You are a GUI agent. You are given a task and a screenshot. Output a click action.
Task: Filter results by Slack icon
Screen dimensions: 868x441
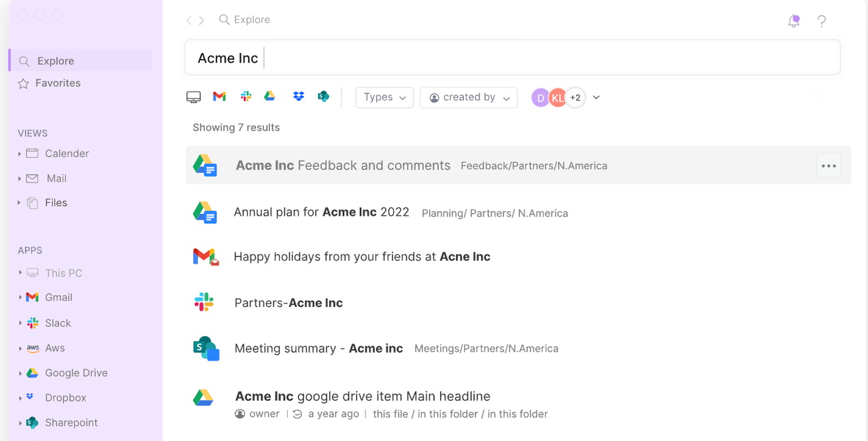click(x=246, y=97)
